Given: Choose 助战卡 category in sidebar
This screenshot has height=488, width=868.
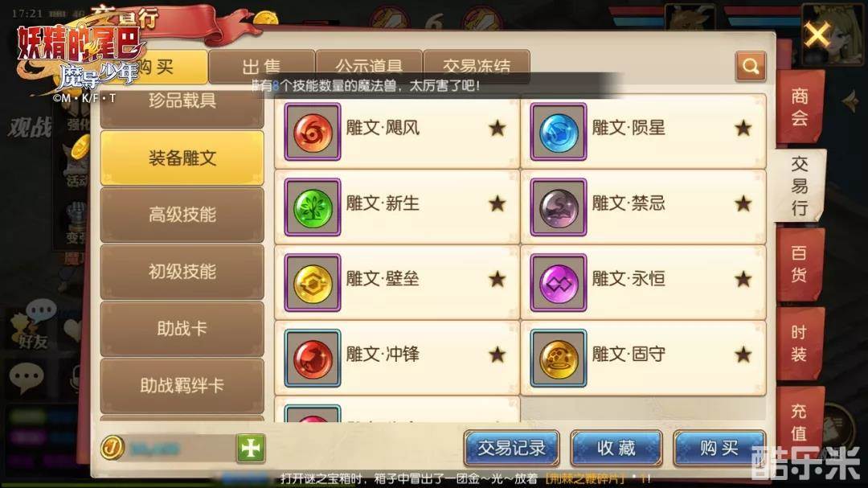Looking at the screenshot, I should pyautogui.click(x=182, y=329).
